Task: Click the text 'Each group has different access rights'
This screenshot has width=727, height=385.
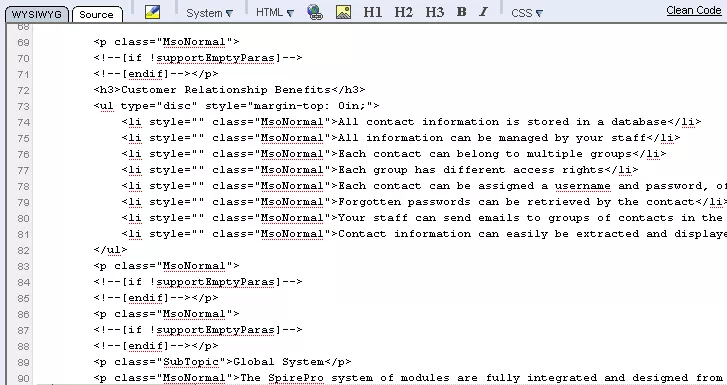Action: [x=471, y=170]
